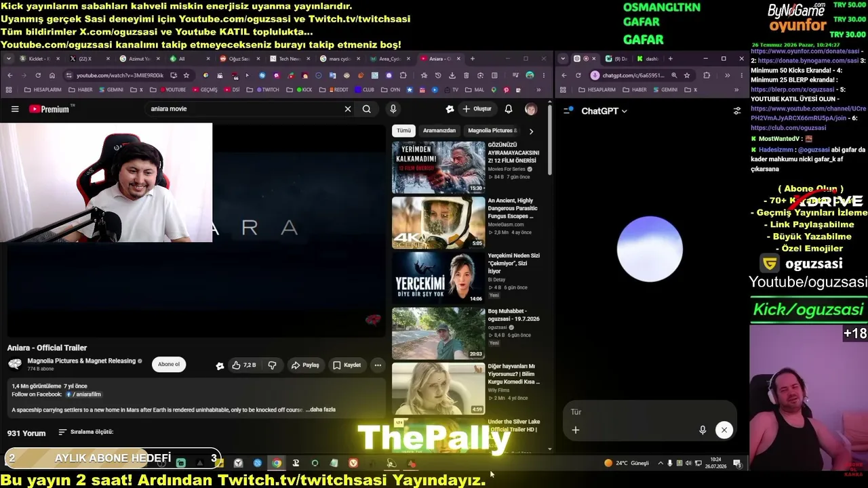End ChatGPT voice mode with X
868x488 pixels.
click(x=724, y=430)
